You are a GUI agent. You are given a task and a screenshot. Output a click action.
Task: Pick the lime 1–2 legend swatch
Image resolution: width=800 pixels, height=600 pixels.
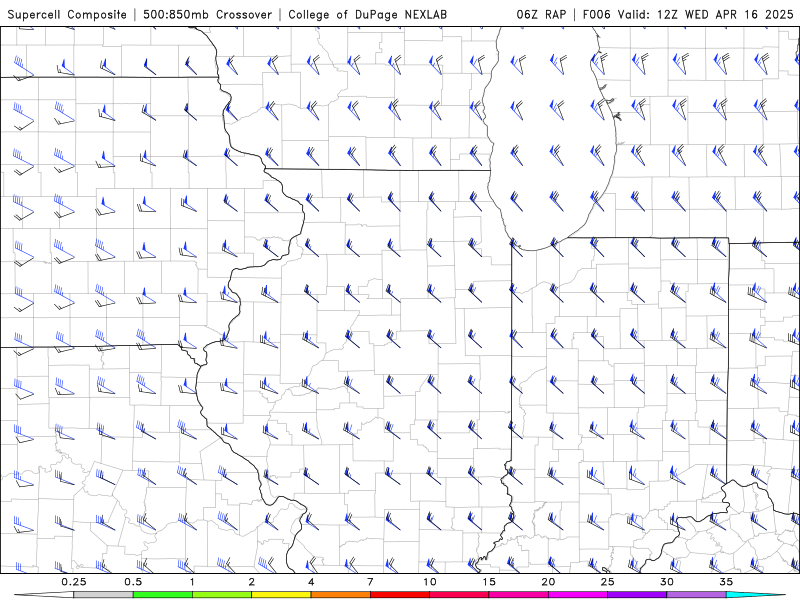click(x=222, y=595)
